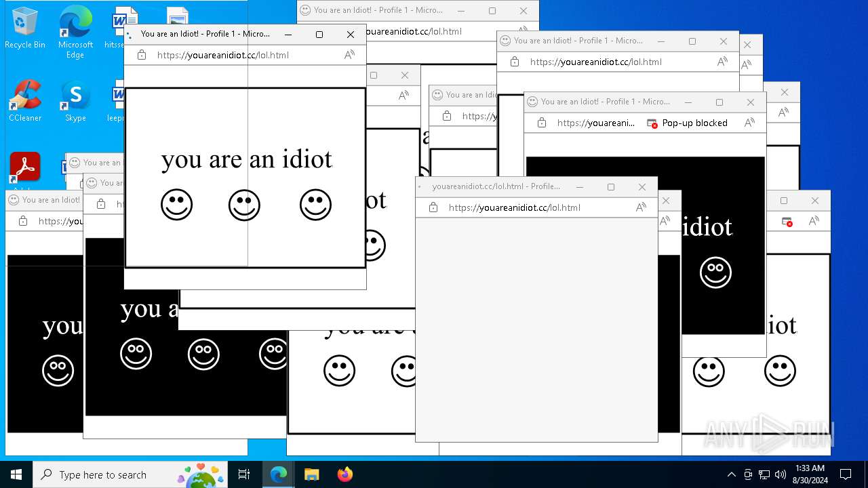Open the Action Center notifications icon
The image size is (868, 488).
846,474
